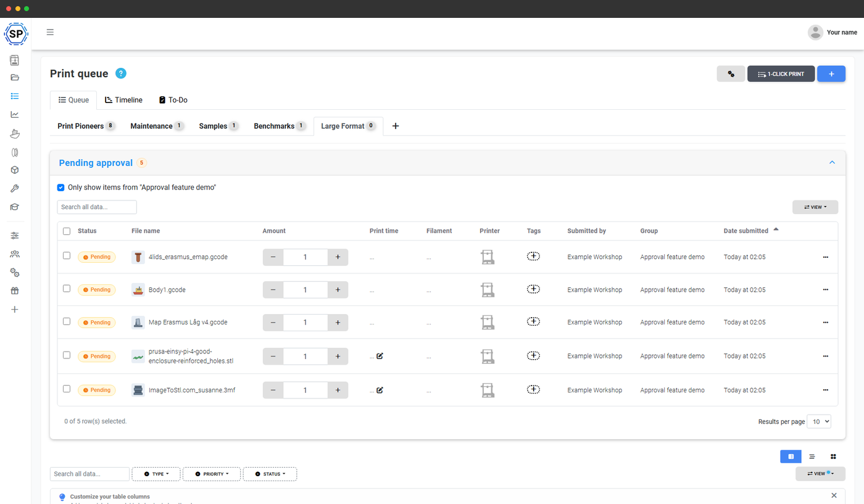Increase amount for 4lids_erasmus_emap.gcode
Image resolution: width=864 pixels, height=504 pixels.
pyautogui.click(x=338, y=257)
